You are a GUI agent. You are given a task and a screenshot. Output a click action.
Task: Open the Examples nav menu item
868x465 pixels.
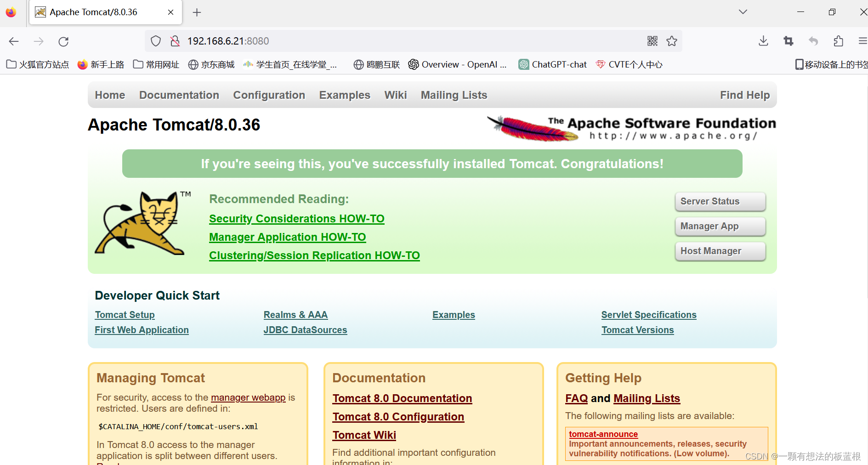pyautogui.click(x=345, y=95)
